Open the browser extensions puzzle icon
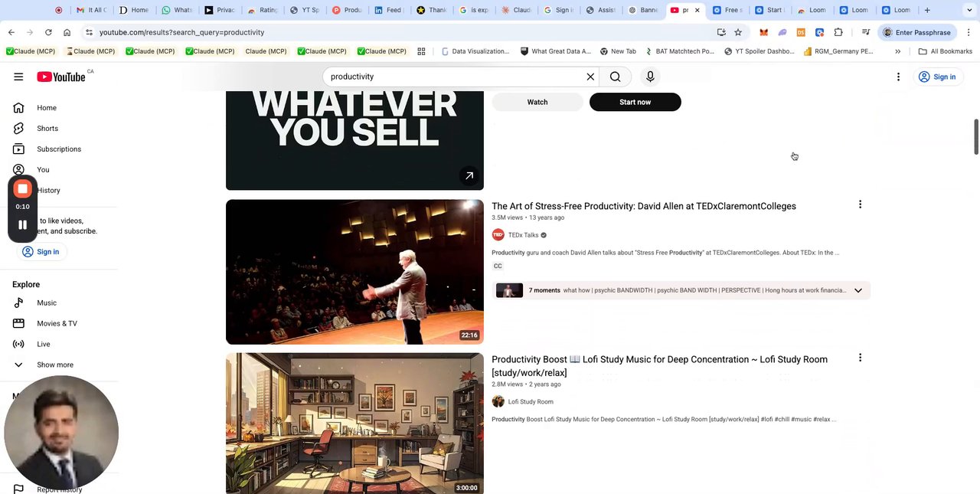This screenshot has height=494, width=980. tap(838, 32)
